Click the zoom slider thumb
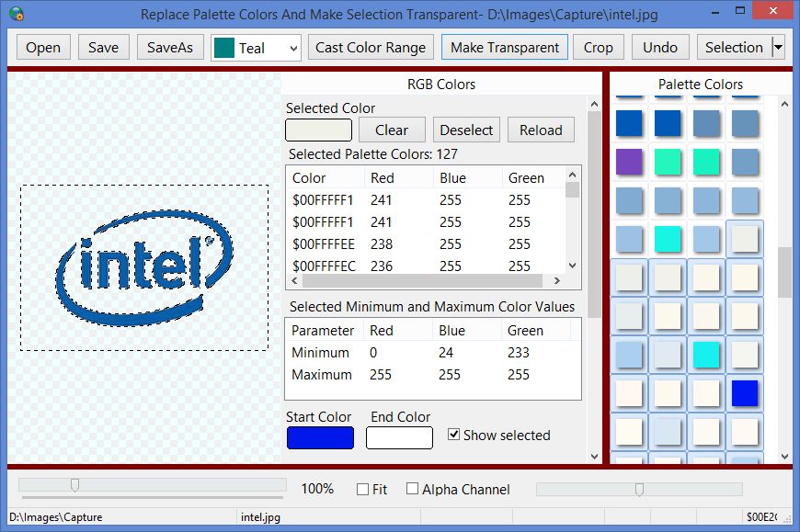This screenshot has height=532, width=800. (75, 485)
